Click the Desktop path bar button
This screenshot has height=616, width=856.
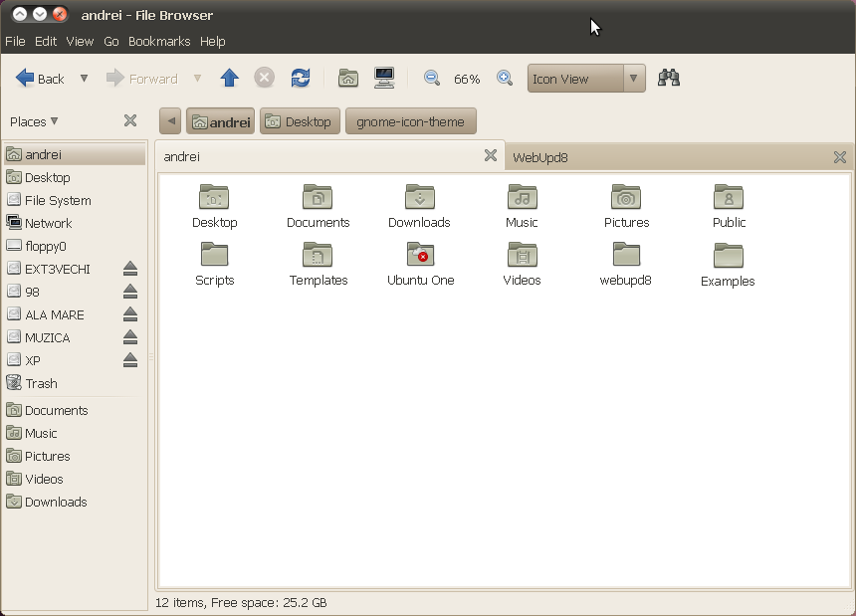tap(300, 121)
